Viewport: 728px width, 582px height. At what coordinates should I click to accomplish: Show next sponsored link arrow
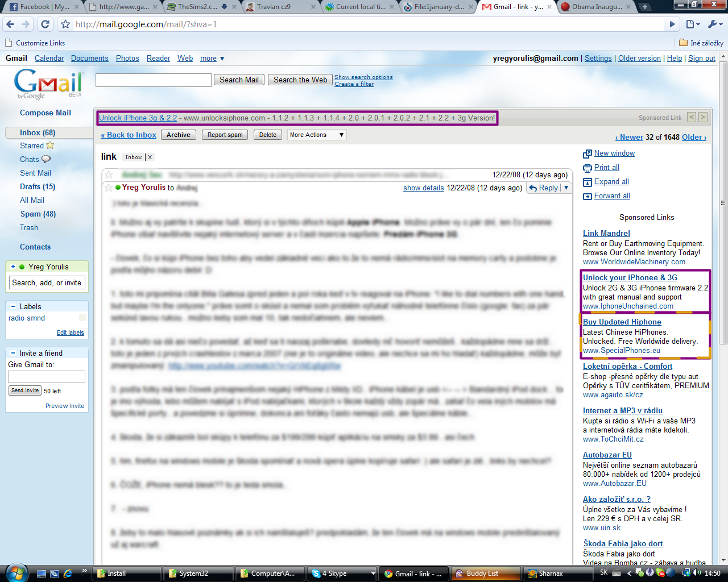(703, 117)
